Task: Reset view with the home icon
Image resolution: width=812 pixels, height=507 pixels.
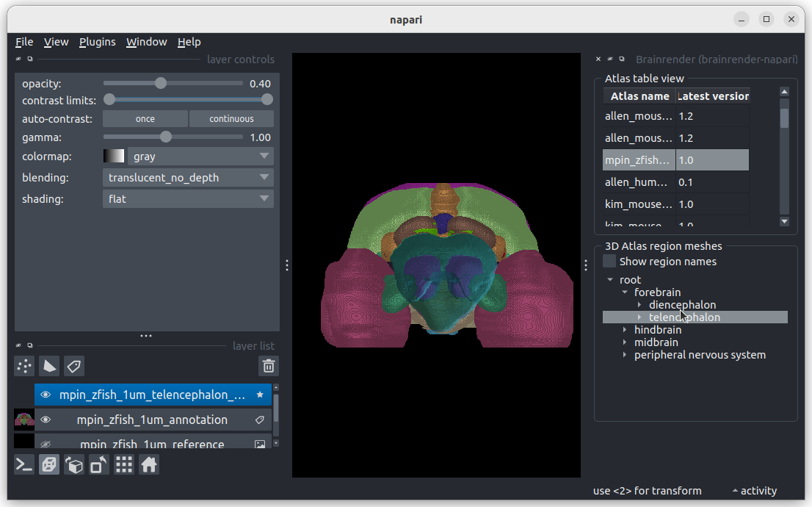Action: [149, 464]
